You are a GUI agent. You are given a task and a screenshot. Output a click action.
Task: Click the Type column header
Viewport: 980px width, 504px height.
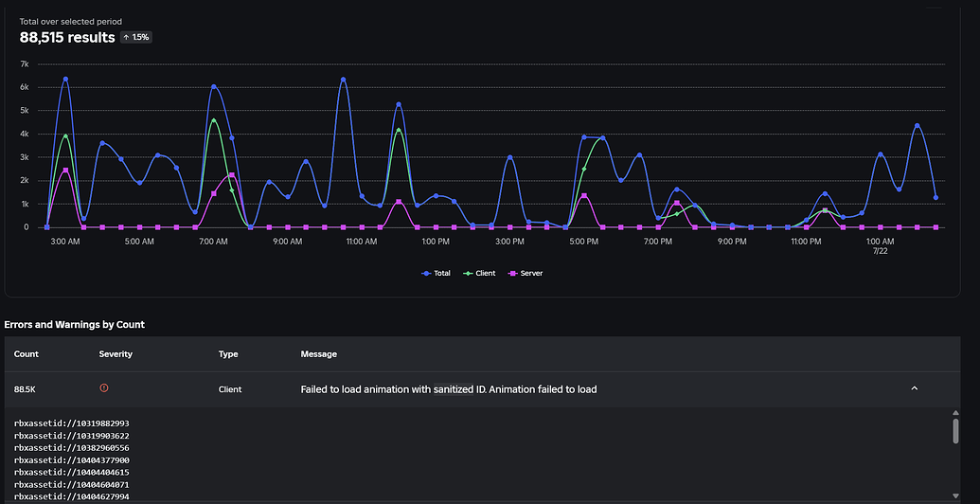(228, 354)
